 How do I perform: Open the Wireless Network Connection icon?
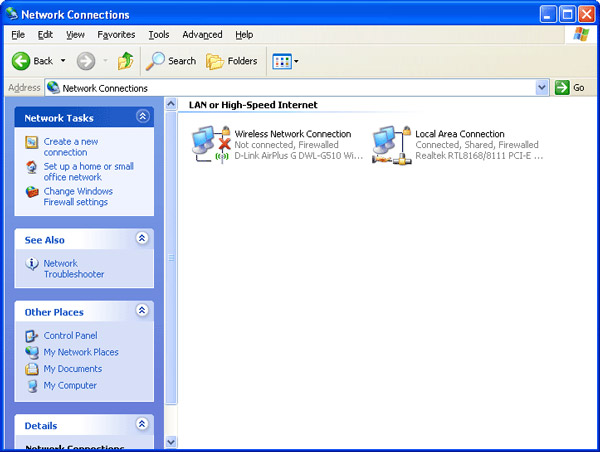[x=212, y=145]
